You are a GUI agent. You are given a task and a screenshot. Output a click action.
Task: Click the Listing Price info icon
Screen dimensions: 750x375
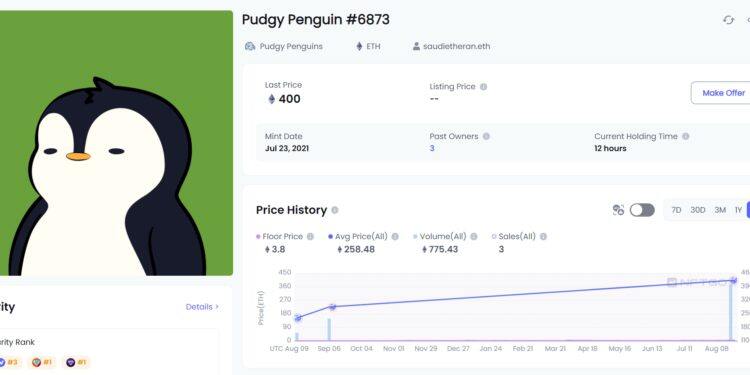[x=484, y=87]
